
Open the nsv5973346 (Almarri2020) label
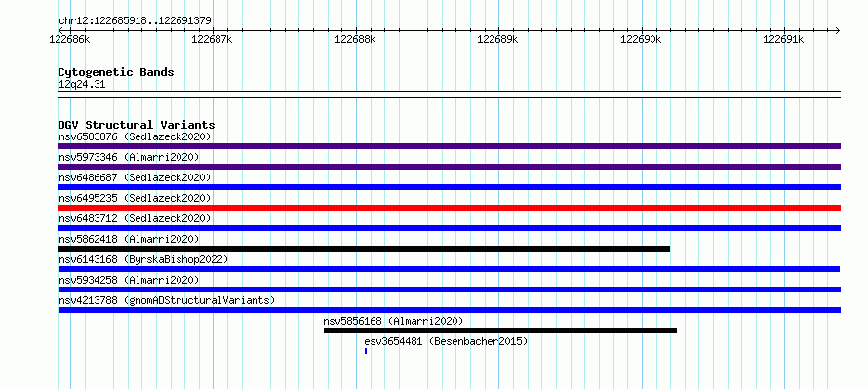point(129,157)
